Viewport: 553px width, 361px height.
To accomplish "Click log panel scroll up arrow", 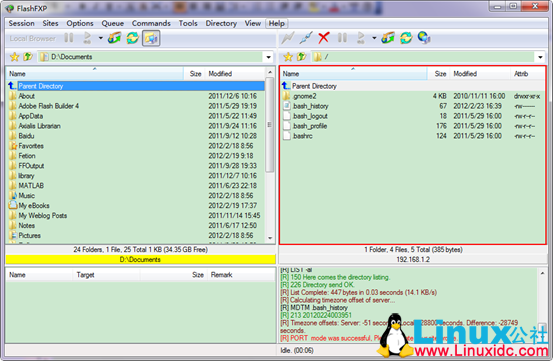I will tap(542, 273).
